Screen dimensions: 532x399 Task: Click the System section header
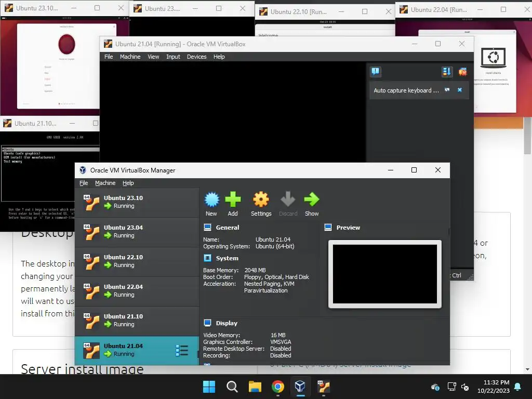[x=227, y=258]
